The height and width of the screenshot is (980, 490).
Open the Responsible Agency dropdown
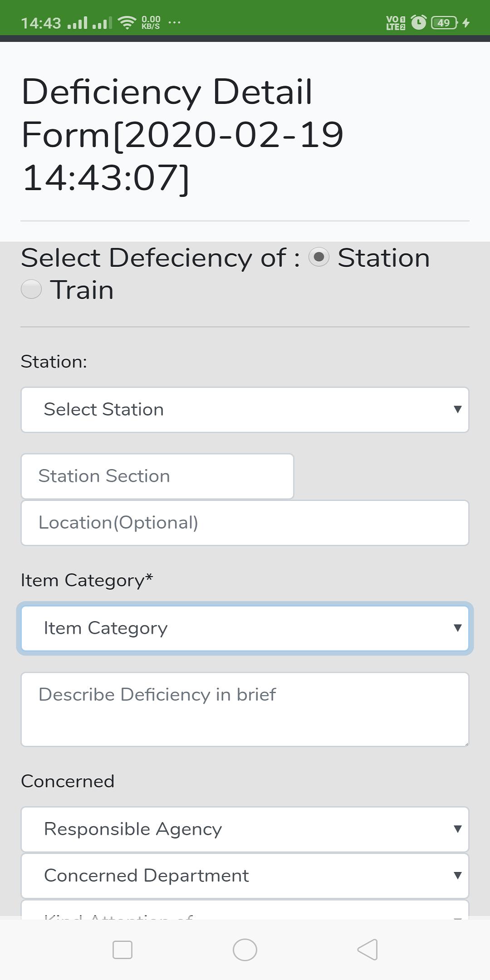[x=245, y=829]
